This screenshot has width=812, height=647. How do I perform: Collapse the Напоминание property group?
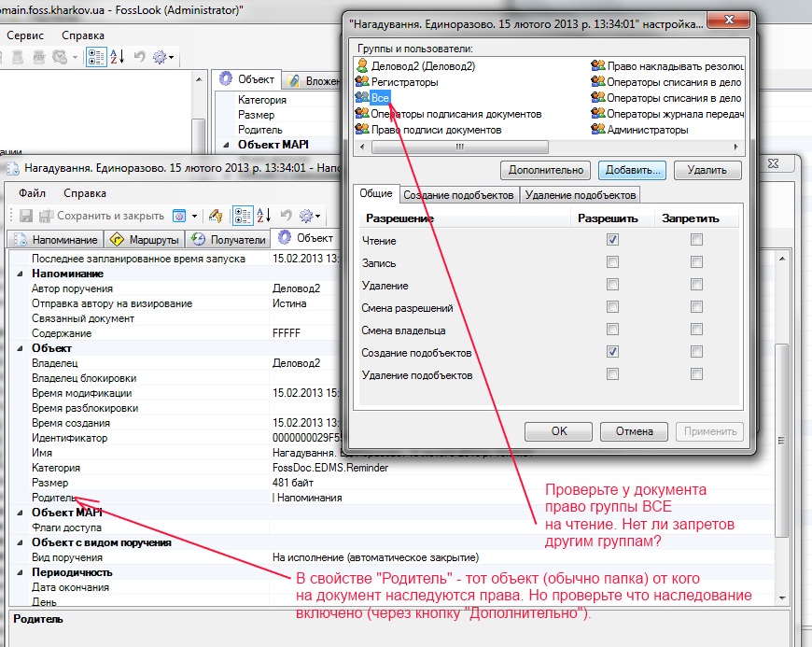(20, 274)
